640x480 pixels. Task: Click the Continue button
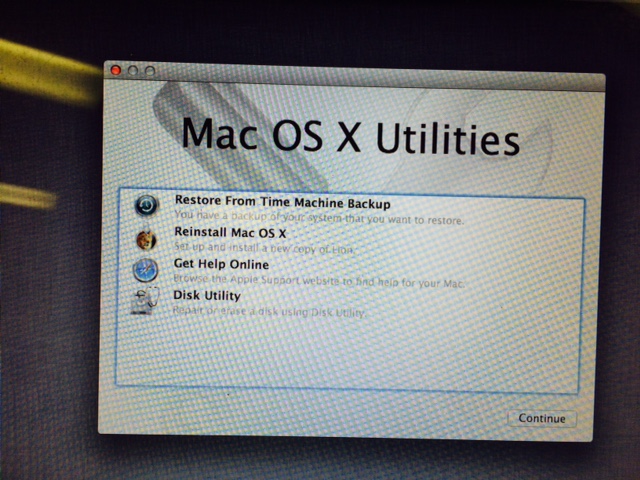(x=542, y=418)
